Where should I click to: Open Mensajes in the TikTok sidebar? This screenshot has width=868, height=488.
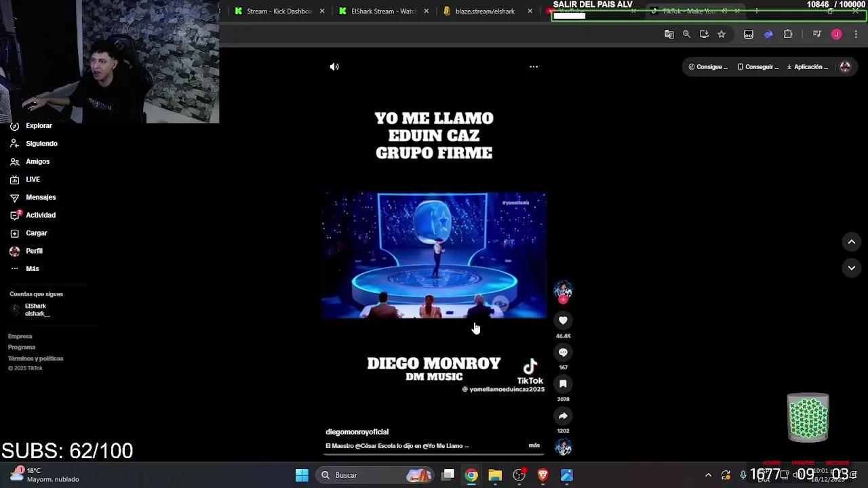[33, 197]
